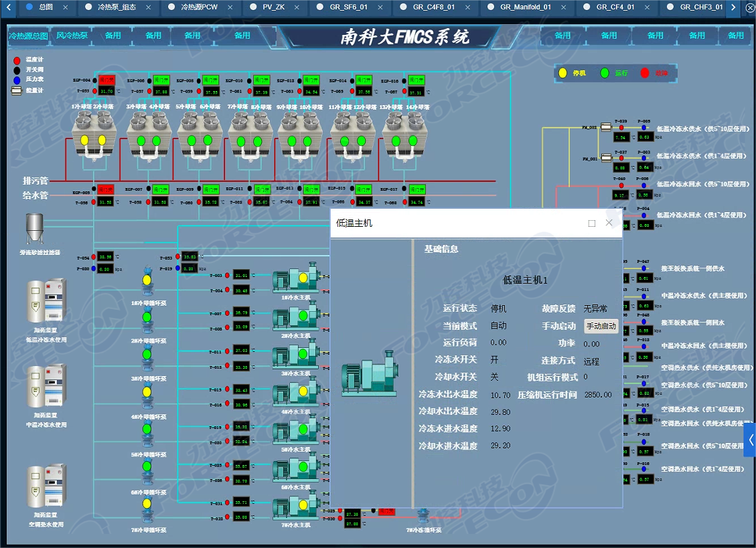
Task: Click the FM_002 energy meter icon
Action: [x=607, y=127]
